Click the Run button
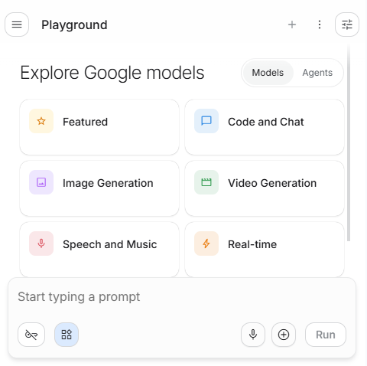Screen dimensions: 367x366 [326, 334]
